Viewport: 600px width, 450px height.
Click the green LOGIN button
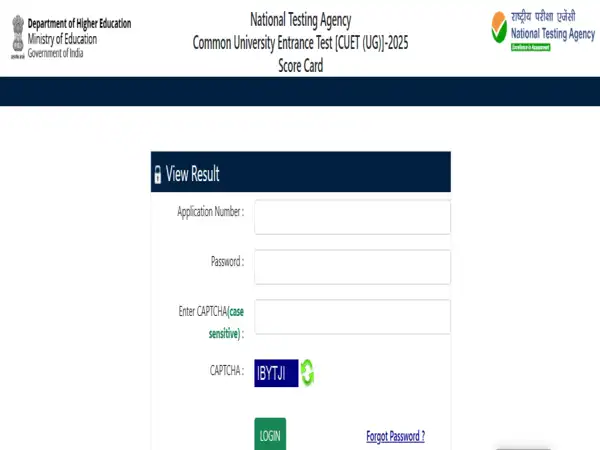pos(270,434)
